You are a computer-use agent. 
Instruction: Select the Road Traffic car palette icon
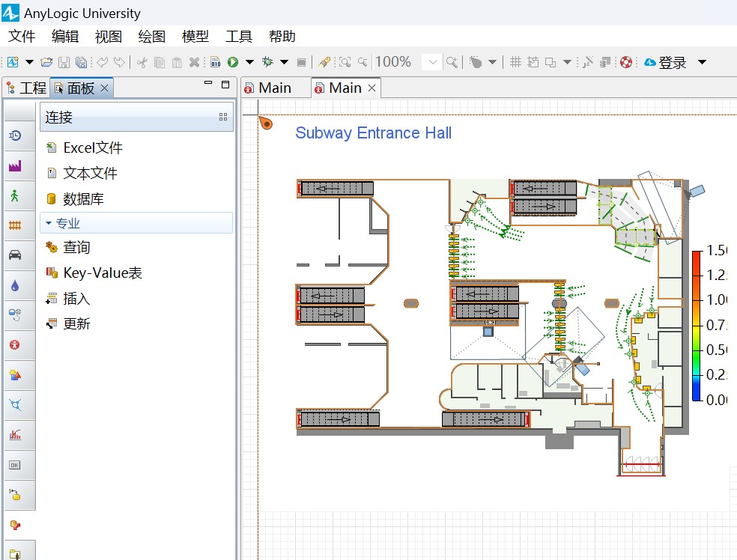pyautogui.click(x=15, y=255)
